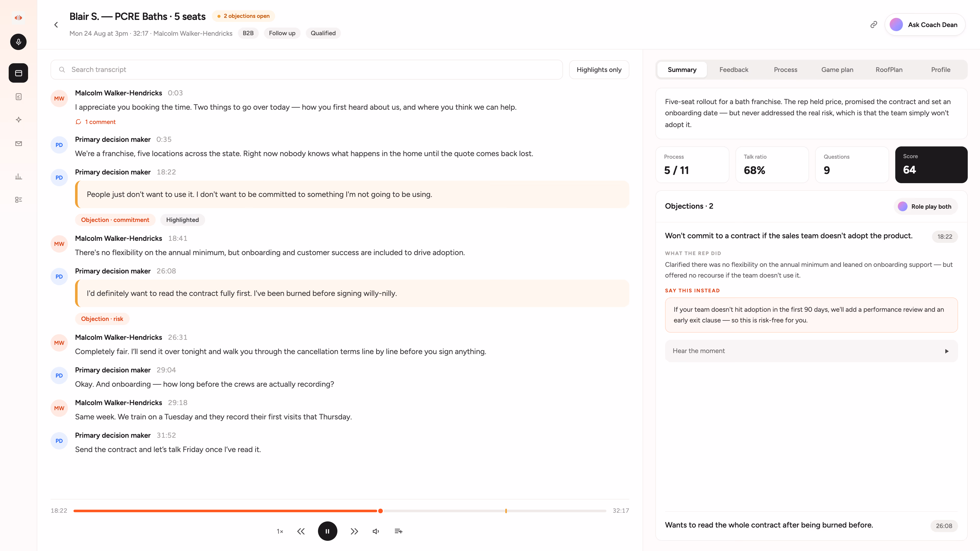Open the list settings icon in sidebar
The width and height of the screenshot is (980, 551).
[x=18, y=200]
